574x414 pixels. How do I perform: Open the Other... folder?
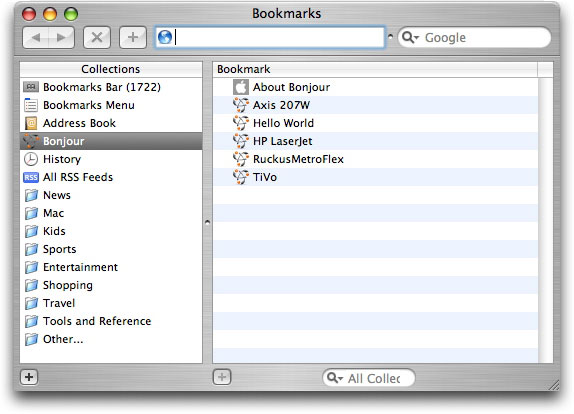(111, 339)
